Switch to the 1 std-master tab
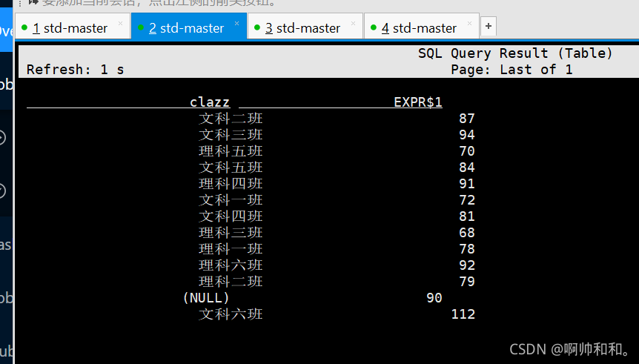 tap(73, 27)
